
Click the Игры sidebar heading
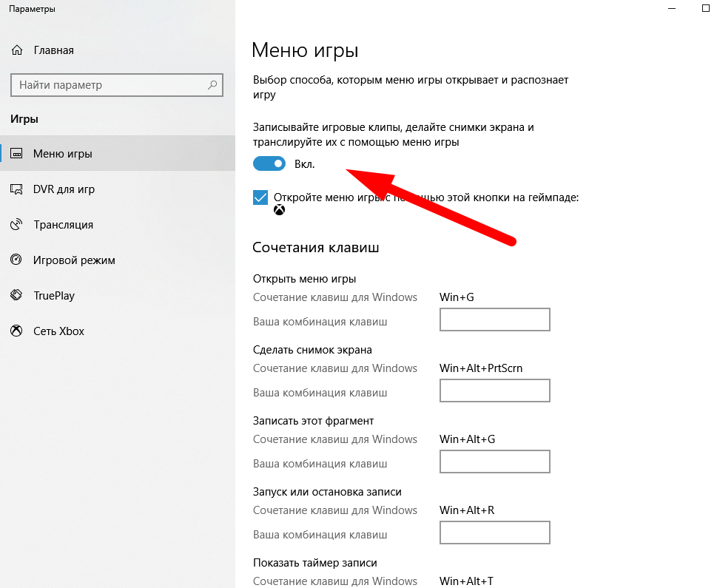[x=24, y=119]
